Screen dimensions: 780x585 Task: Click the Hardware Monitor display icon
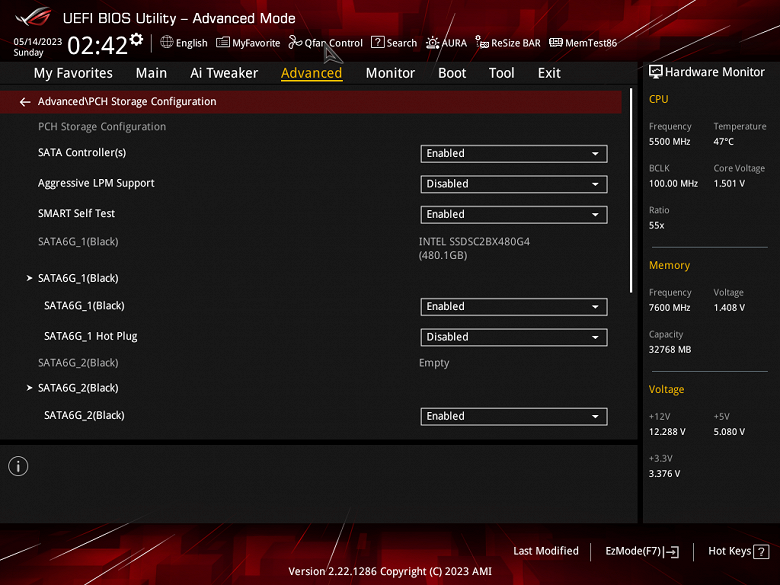click(656, 72)
